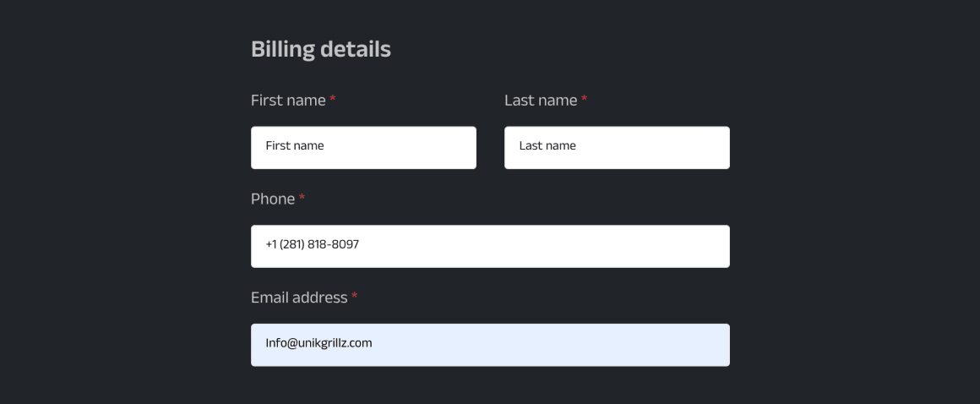Focus the Last name input field
This screenshot has width=980, height=404.
[617, 148]
